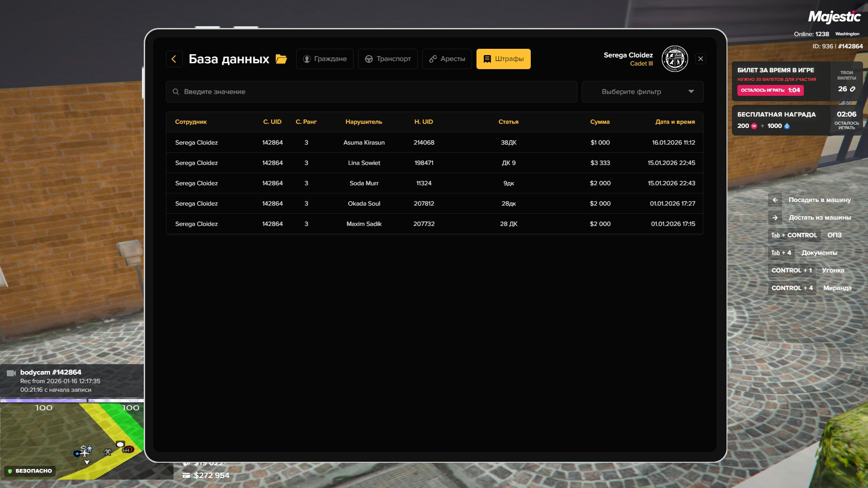Click the back arrow button

pyautogui.click(x=174, y=59)
